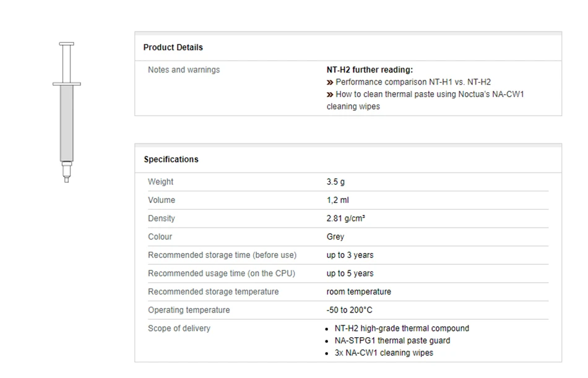Click the 1,2 ml volume value
The image size is (588, 378).
pos(337,200)
